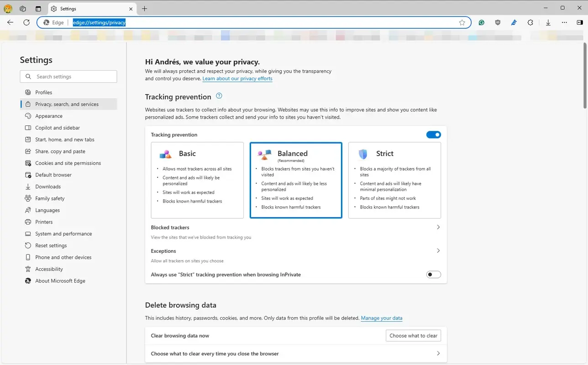Select the Strict tracking prevention level
The width and height of the screenshot is (588, 365).
394,180
